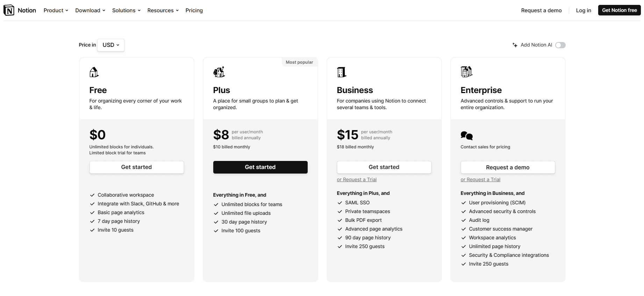The width and height of the screenshot is (644, 296).
Task: Click the $0 Free price
Action: 98,135
